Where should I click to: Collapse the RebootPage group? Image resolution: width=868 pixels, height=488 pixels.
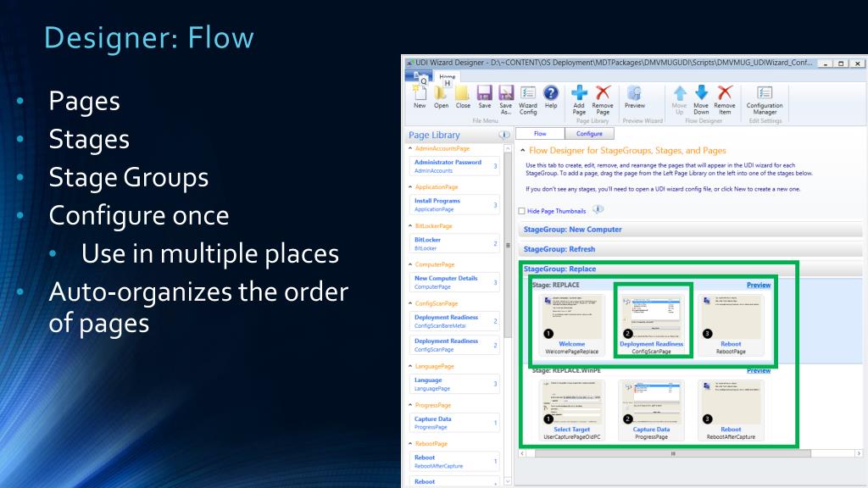(410, 444)
